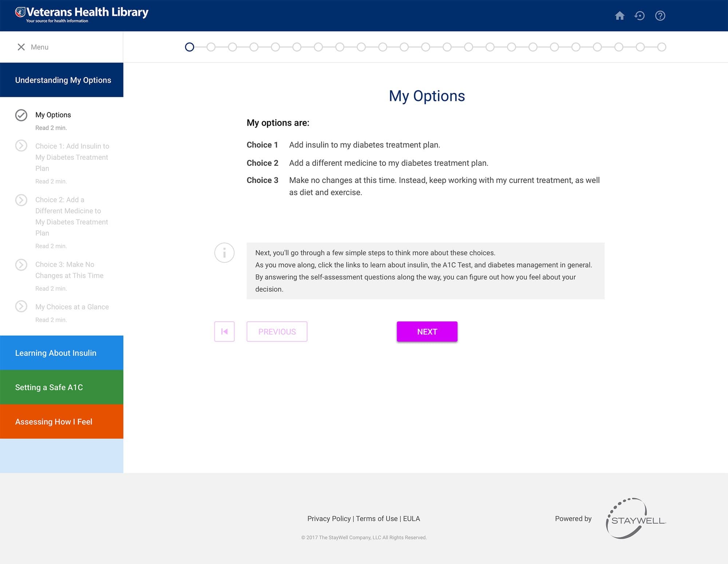
Task: Go to the Home icon in header
Action: tap(620, 16)
